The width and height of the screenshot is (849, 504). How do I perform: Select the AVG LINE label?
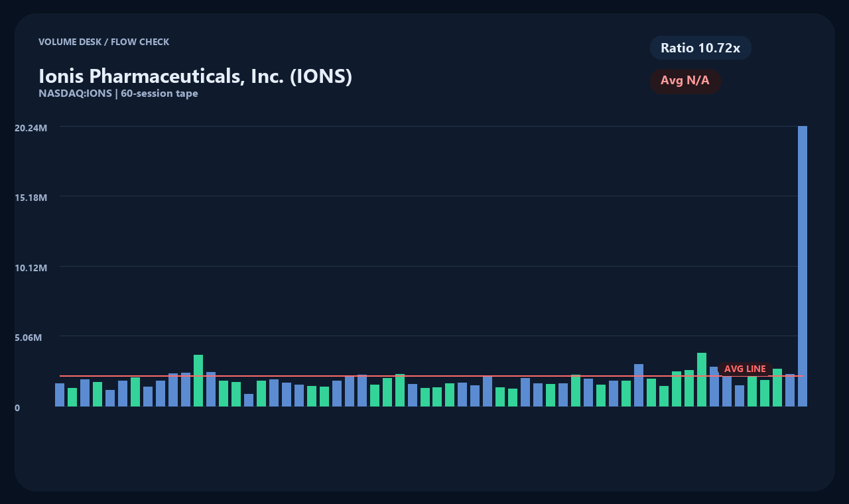(x=745, y=369)
